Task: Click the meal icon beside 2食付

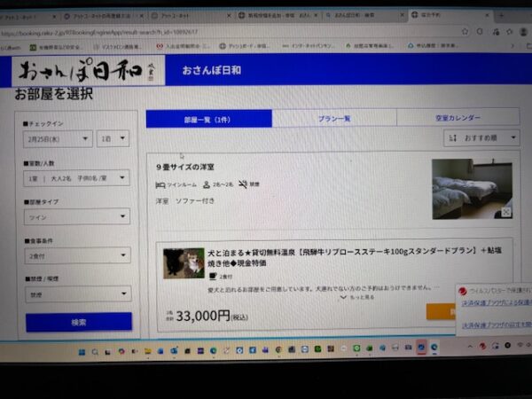Action: [212, 276]
